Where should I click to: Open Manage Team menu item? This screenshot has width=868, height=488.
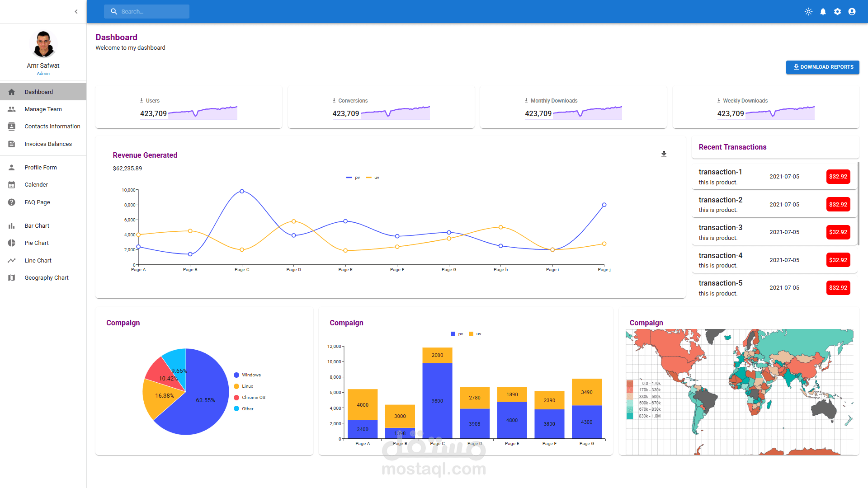click(43, 109)
